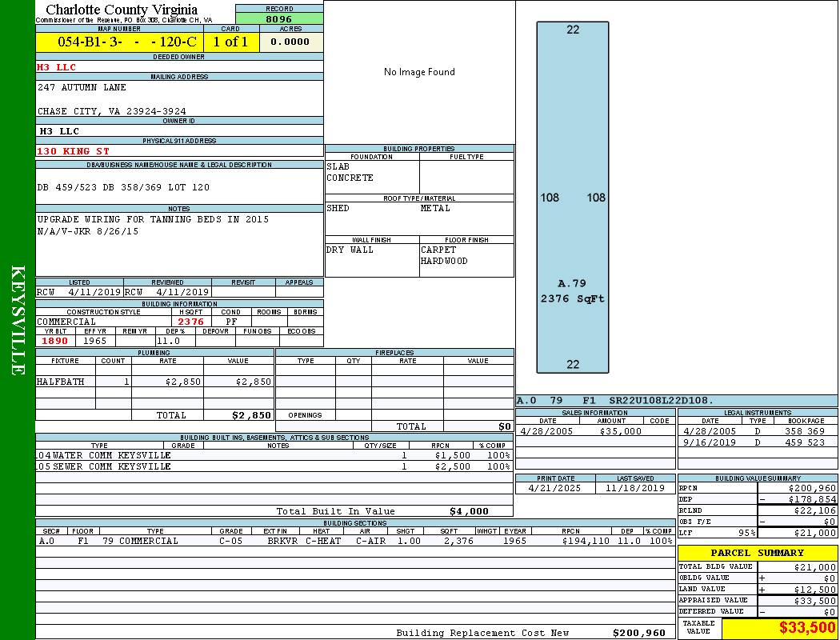Select the physical address 130 KING ST

point(74,151)
